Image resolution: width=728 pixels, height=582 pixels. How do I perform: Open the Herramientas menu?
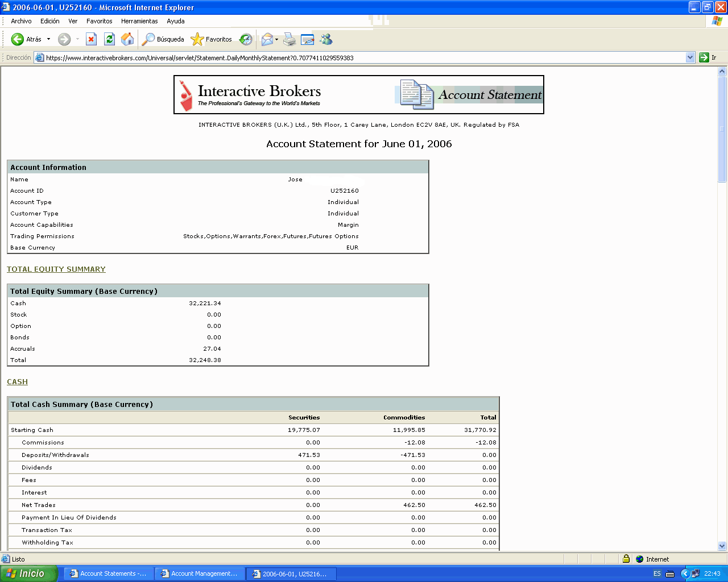point(139,21)
